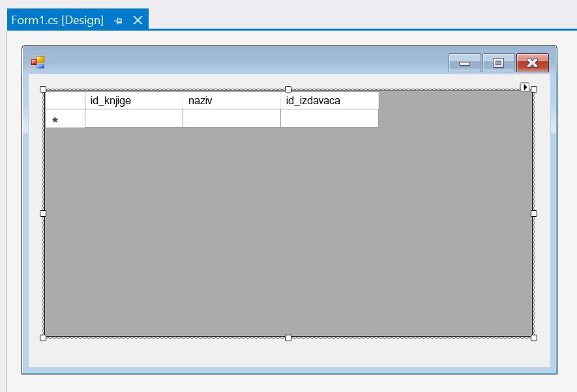Click the empty cell under naziv
This screenshot has height=392, width=577.
click(231, 119)
